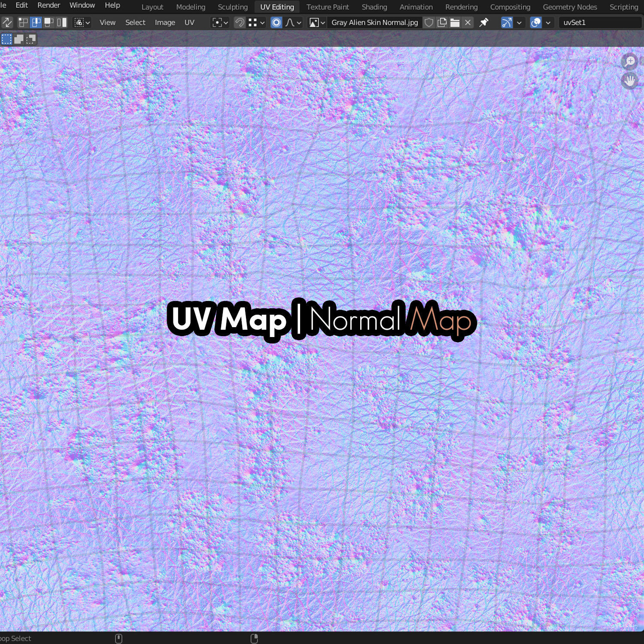This screenshot has width=644, height=644.
Task: Open snap target options dropdown
Action: click(x=257, y=22)
